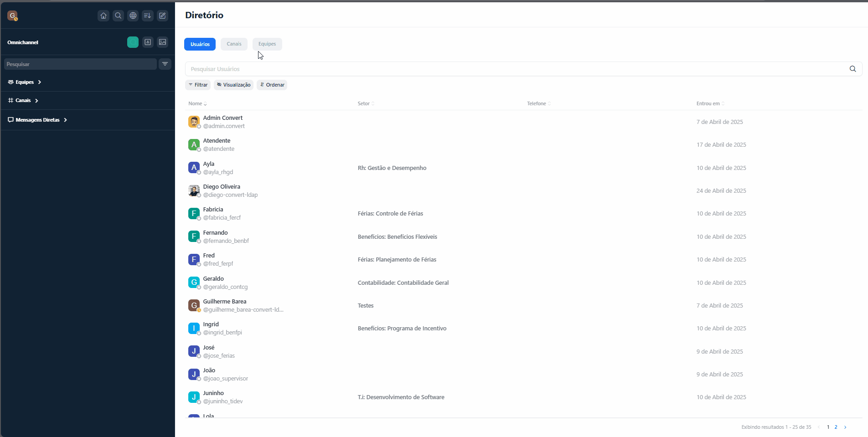Open Omnichannel contact center icon
This screenshot has height=437, width=868.
(x=148, y=42)
